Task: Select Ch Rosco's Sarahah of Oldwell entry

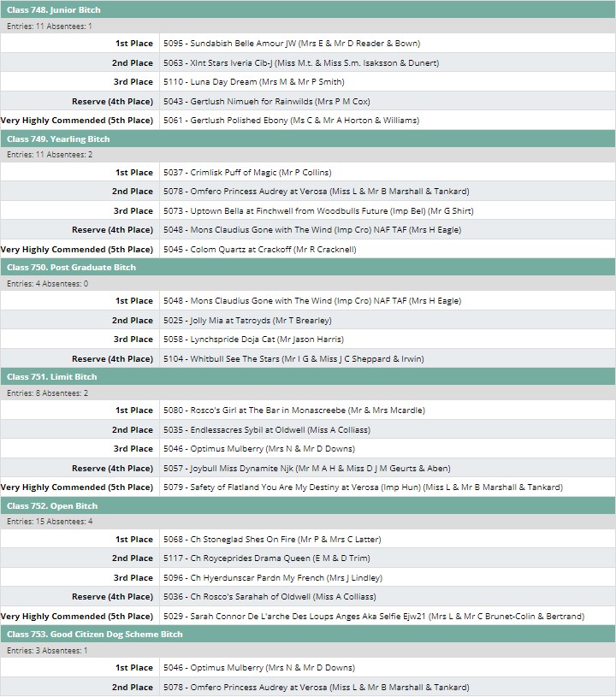Action: (269, 597)
